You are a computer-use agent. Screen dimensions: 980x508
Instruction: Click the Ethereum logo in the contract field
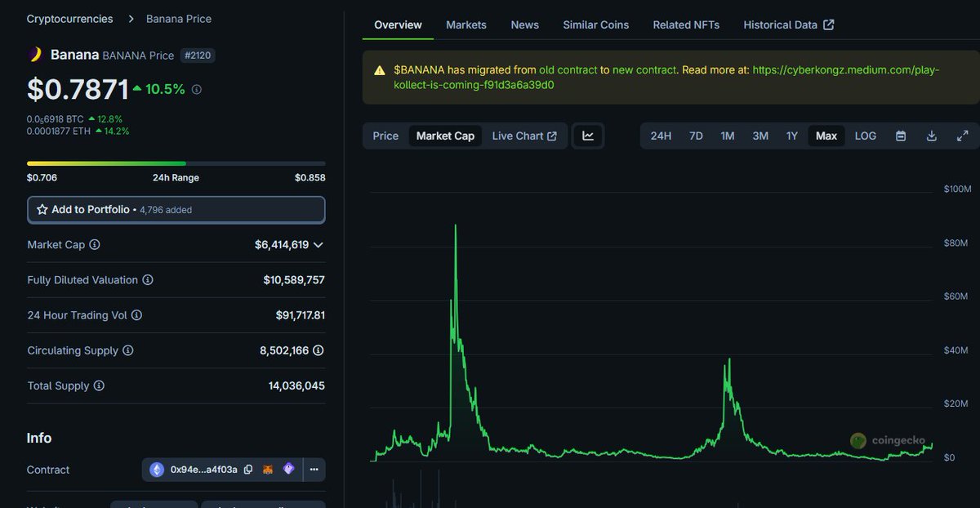point(156,470)
